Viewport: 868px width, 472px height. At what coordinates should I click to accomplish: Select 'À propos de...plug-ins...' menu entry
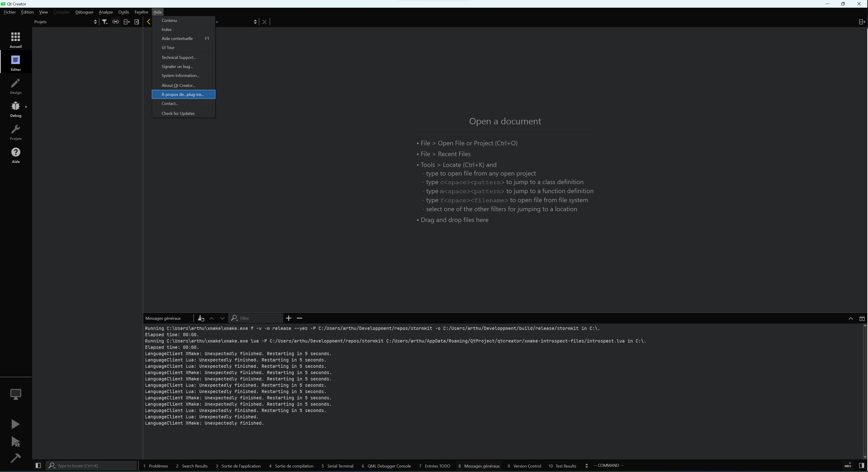click(183, 95)
